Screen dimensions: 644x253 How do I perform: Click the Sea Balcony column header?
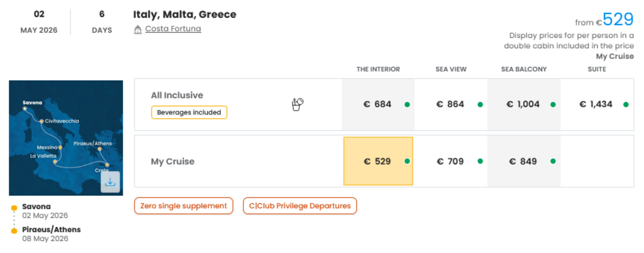pyautogui.click(x=524, y=69)
